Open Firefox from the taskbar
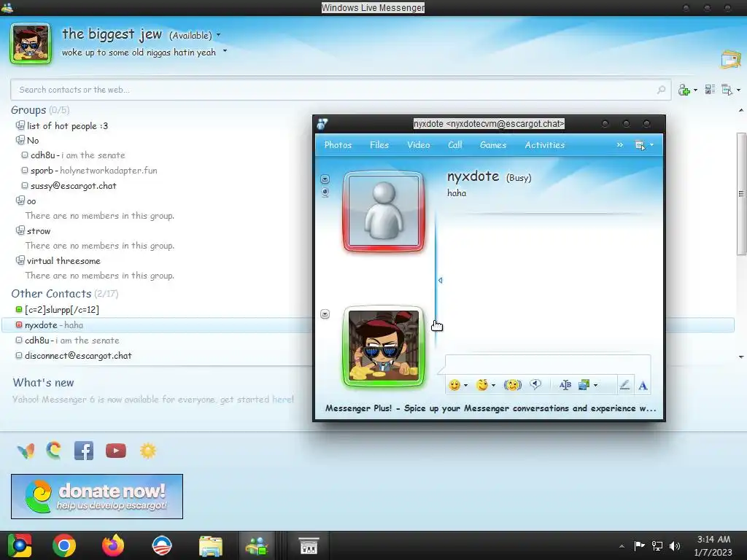The image size is (747, 560). [113, 545]
